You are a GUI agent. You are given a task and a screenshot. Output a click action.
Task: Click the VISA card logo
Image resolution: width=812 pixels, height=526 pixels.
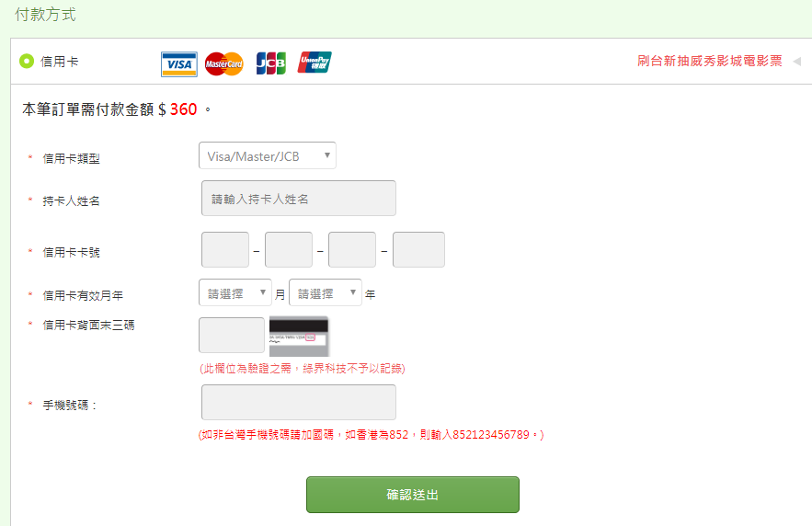[x=179, y=64]
